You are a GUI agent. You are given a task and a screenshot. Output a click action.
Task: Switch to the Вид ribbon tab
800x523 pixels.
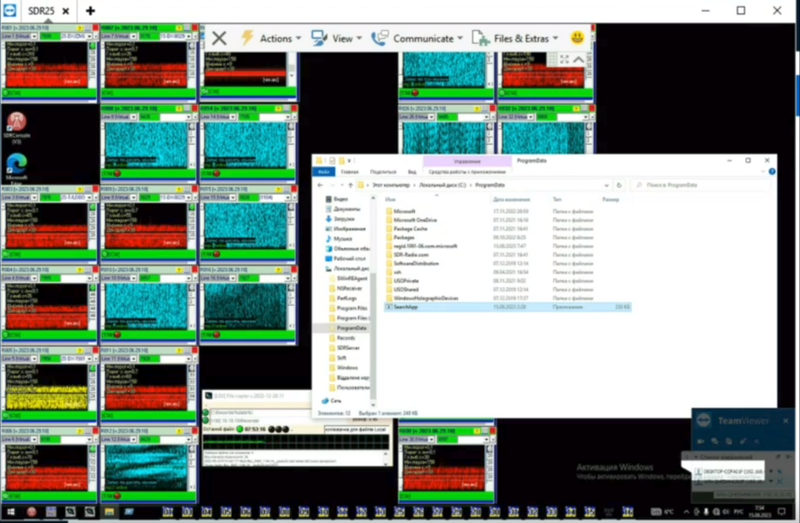point(412,171)
